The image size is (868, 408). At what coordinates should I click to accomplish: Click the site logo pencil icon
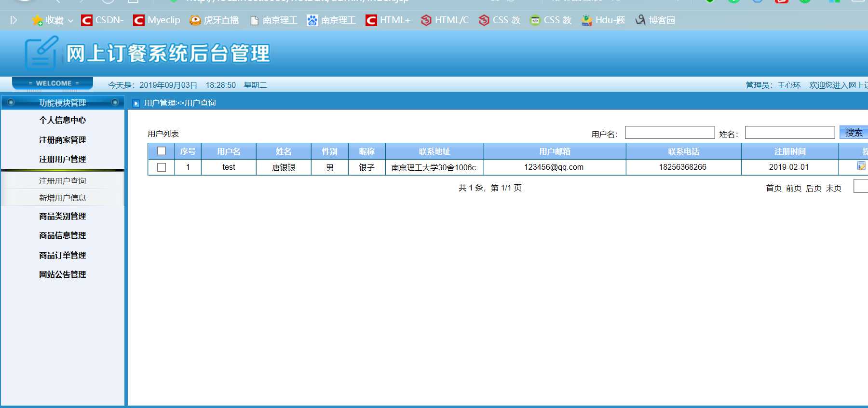[x=41, y=53]
